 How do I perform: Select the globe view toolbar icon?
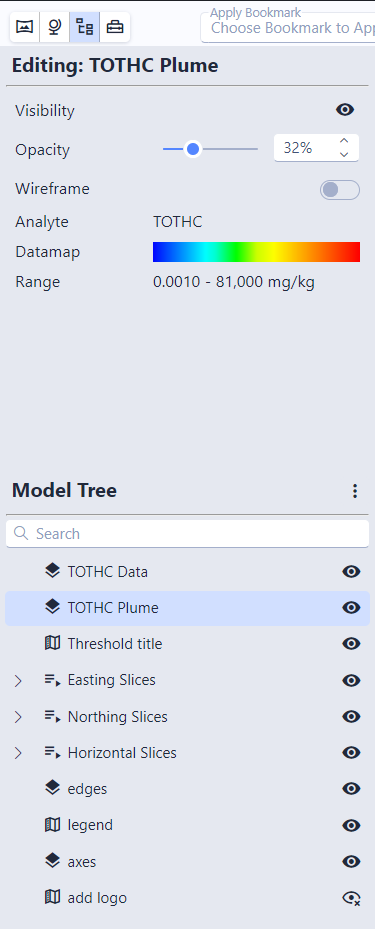click(55, 27)
